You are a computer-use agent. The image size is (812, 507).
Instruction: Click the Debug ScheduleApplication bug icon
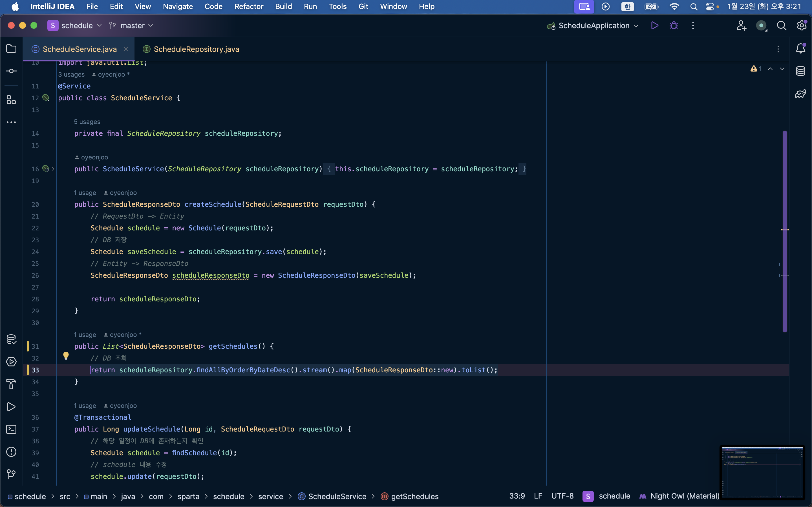pyautogui.click(x=673, y=25)
